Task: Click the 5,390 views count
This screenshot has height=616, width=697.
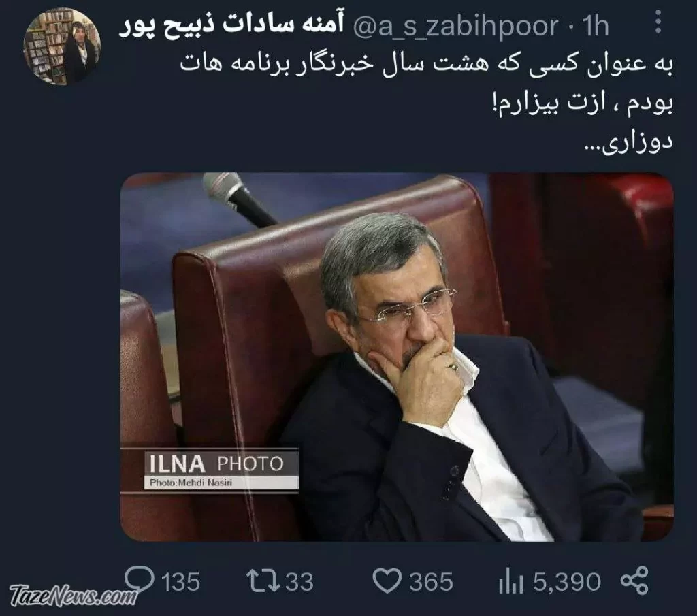Action: tap(567, 582)
